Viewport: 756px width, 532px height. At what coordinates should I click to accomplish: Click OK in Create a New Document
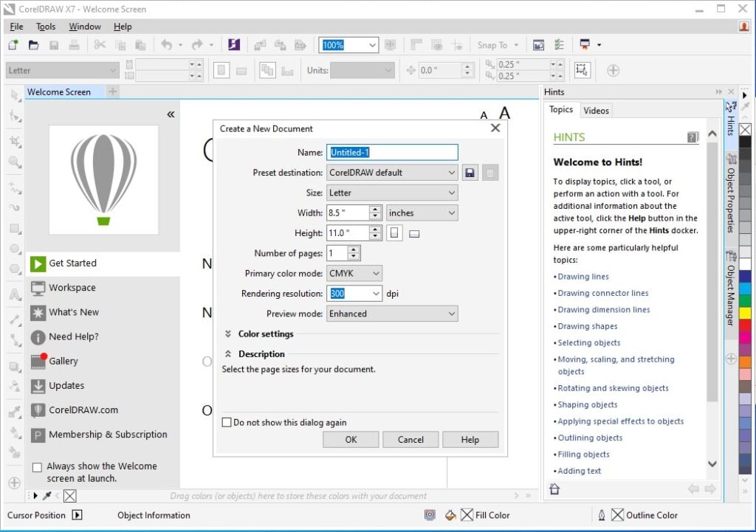click(x=351, y=440)
